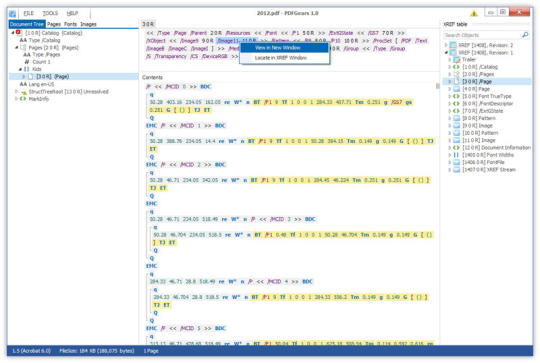The height and width of the screenshot is (363, 540).
Task: Follow the 5 0 R reference after /F1
Action: pyautogui.click(x=309, y=33)
